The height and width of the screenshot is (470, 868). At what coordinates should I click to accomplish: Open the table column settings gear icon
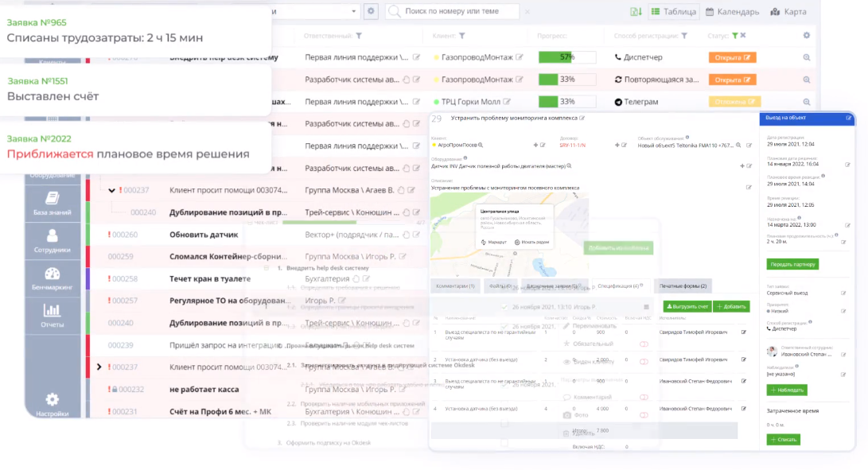click(806, 35)
